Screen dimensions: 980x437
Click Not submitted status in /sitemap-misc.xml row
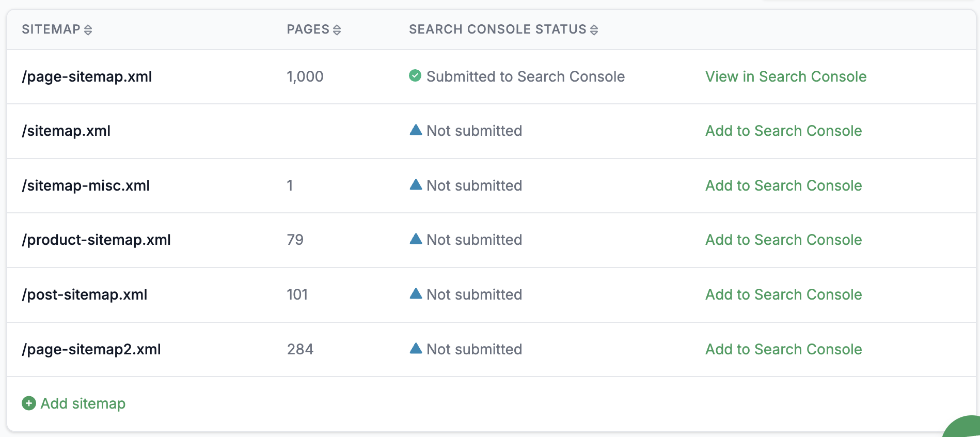474,185
